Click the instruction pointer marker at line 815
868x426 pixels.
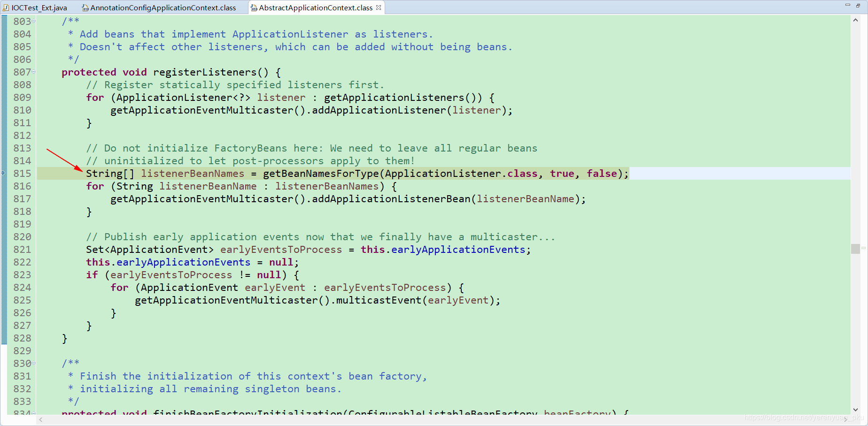pos(3,173)
